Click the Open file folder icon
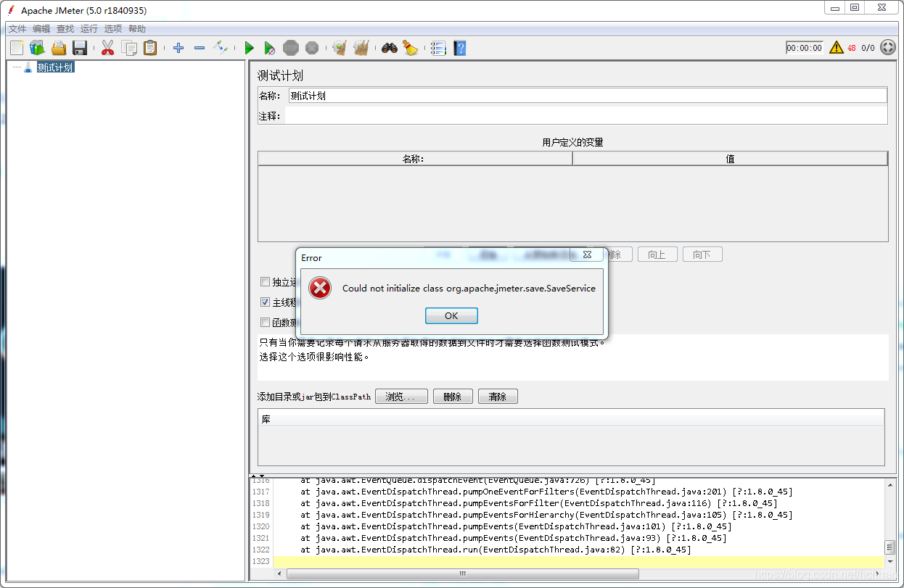 (59, 48)
